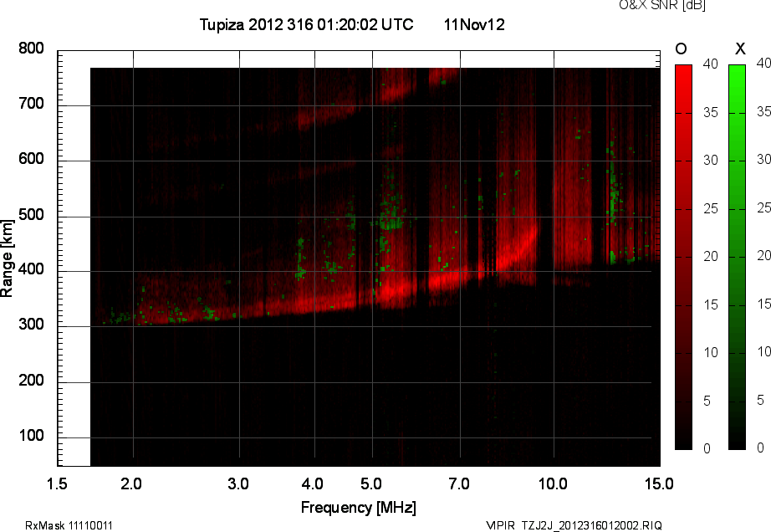This screenshot has height=532, width=771.
Task: Click the red colorbar's 25 dB tick label
Action: click(x=711, y=209)
